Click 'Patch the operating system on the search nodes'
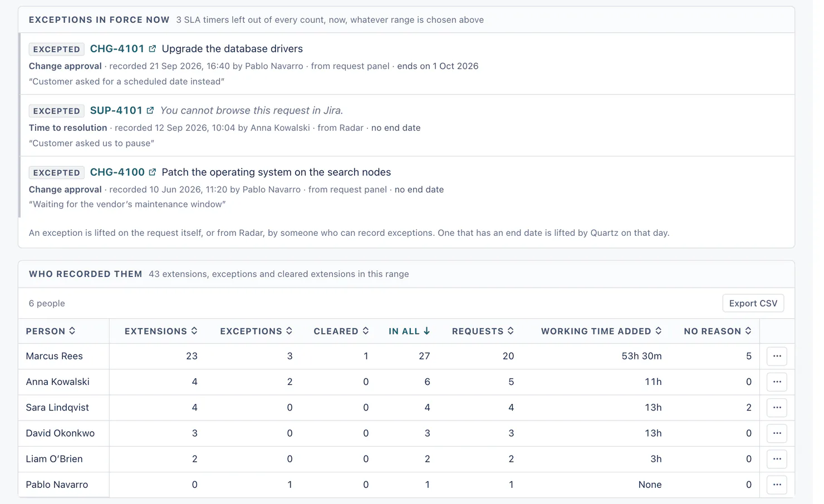This screenshot has height=504, width=824. [x=276, y=172]
